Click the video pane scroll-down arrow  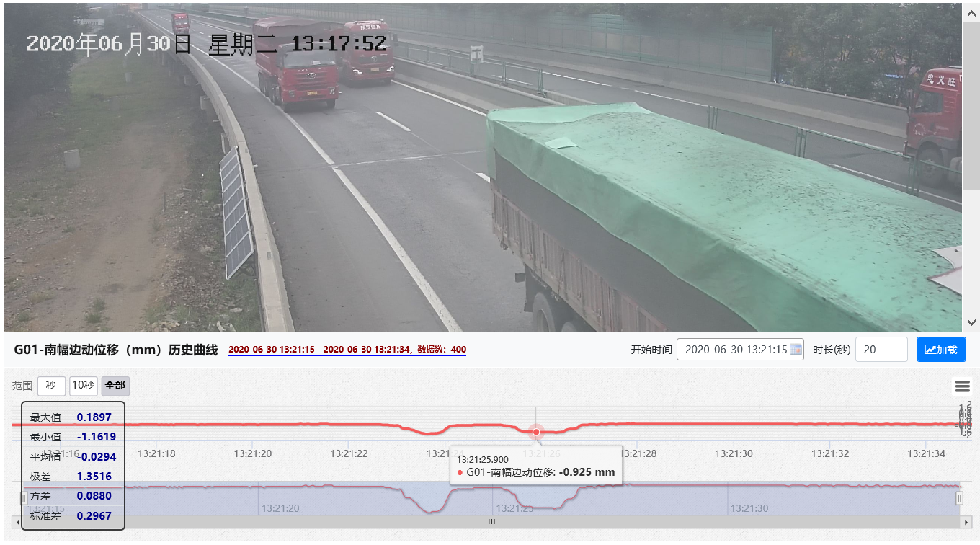pyautogui.click(x=971, y=322)
